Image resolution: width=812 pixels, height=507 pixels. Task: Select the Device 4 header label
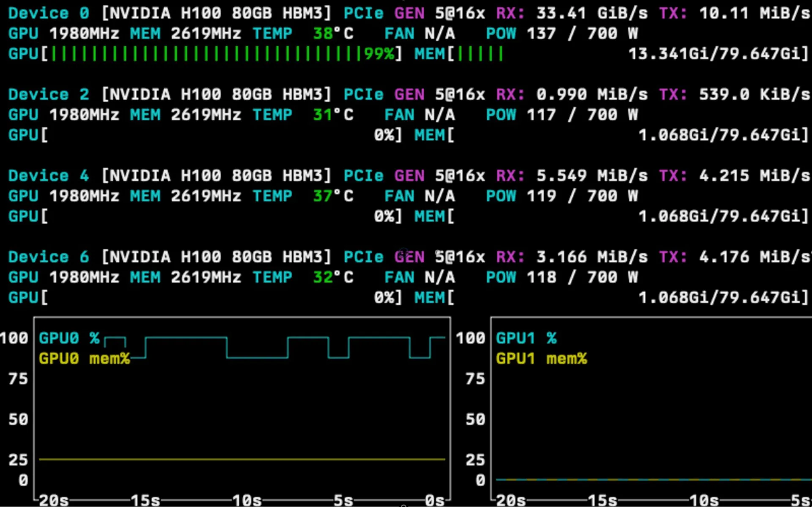pyautogui.click(x=49, y=175)
